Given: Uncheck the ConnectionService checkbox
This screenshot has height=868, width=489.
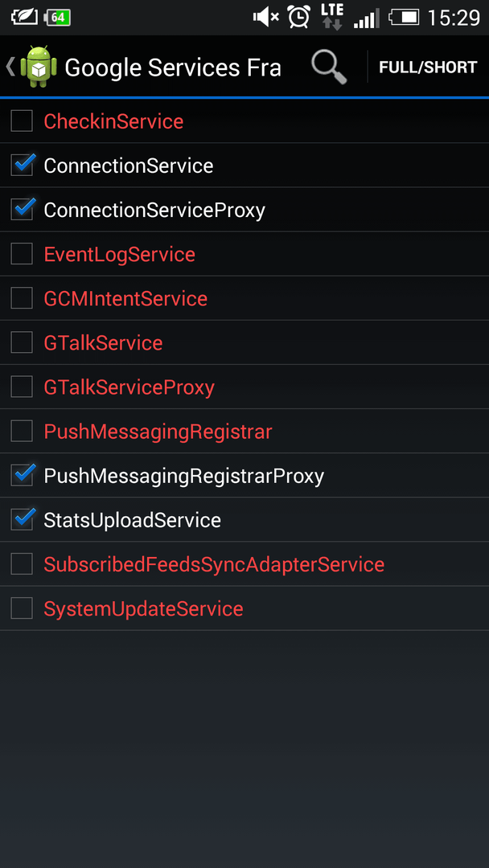Looking at the screenshot, I should click(23, 165).
